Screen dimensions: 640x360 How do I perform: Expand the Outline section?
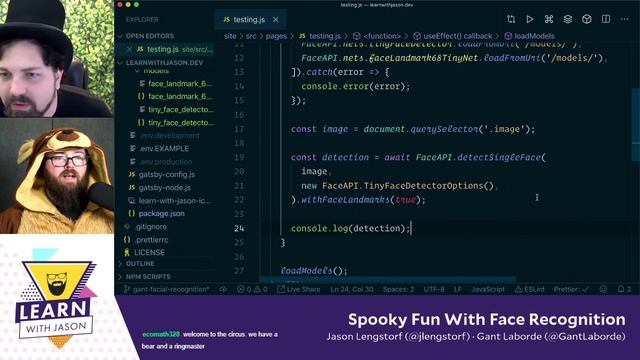(120, 264)
